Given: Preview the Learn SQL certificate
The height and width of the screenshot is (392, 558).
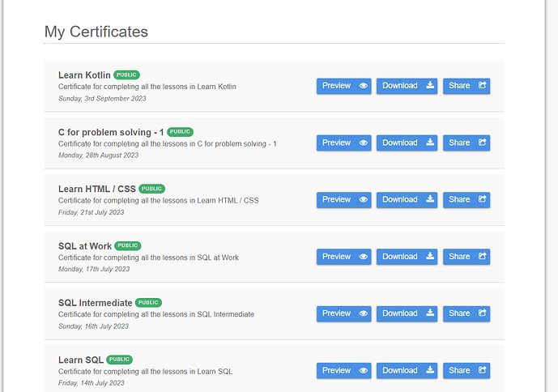Looking at the screenshot, I should click(x=343, y=371).
